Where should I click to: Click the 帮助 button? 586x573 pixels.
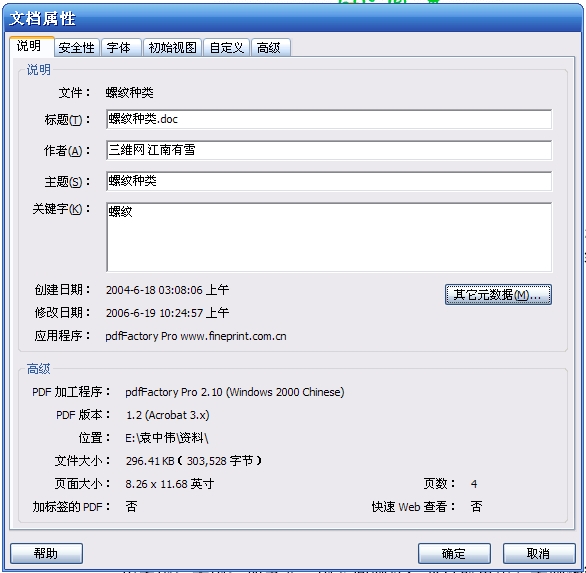[x=46, y=553]
